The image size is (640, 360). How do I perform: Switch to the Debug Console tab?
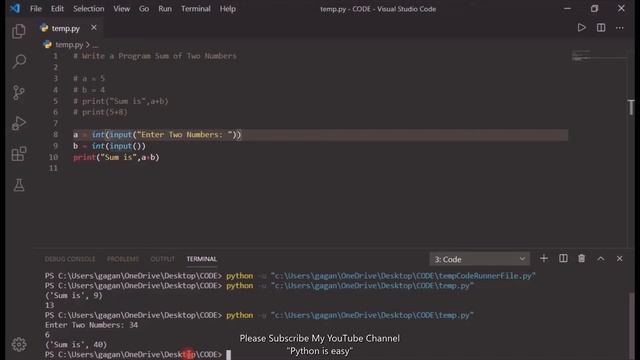point(70,259)
